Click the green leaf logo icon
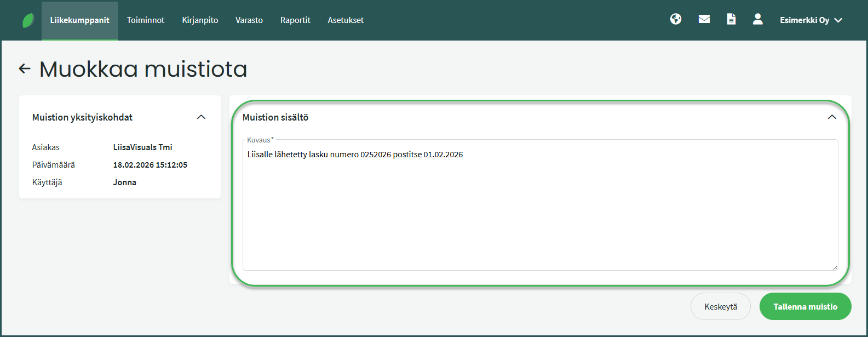Viewport: 868px width, 337px height. [28, 20]
